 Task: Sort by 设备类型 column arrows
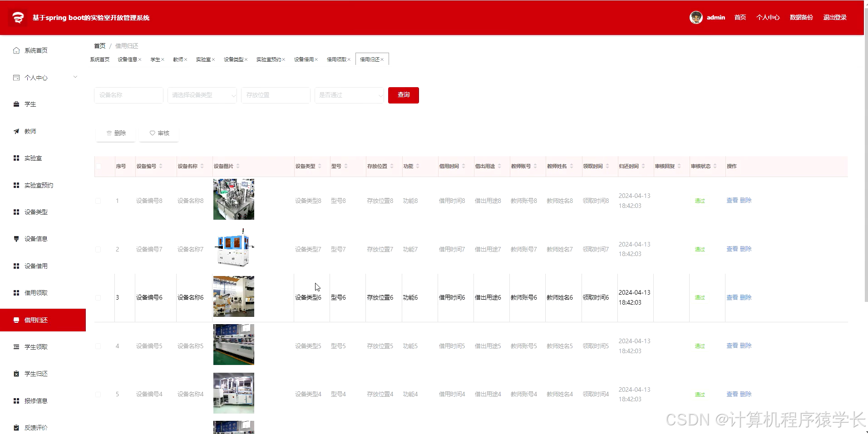tap(320, 166)
